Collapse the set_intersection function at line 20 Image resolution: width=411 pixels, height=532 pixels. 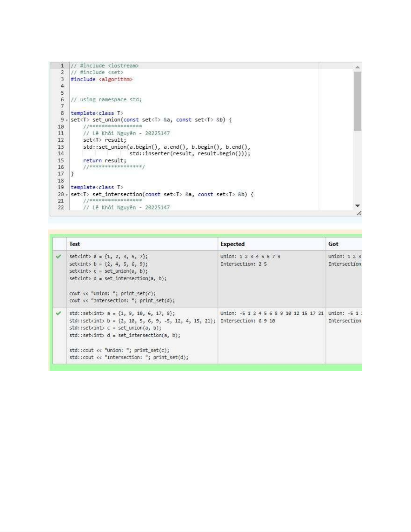click(x=67, y=195)
